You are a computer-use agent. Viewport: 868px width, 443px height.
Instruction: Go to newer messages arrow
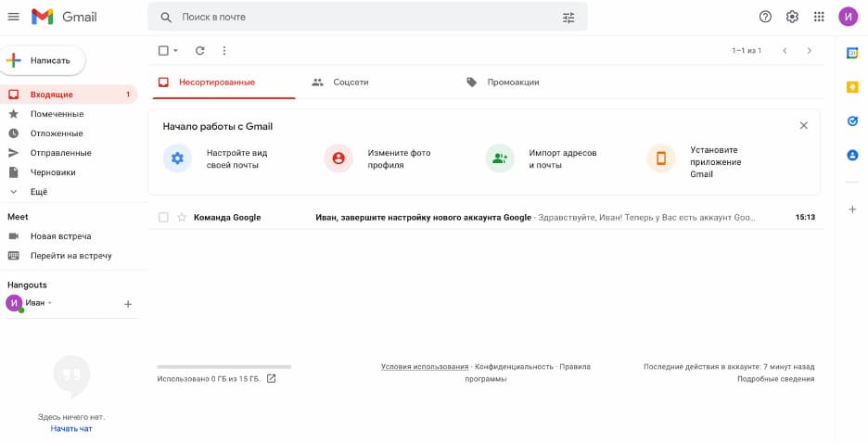click(x=785, y=51)
